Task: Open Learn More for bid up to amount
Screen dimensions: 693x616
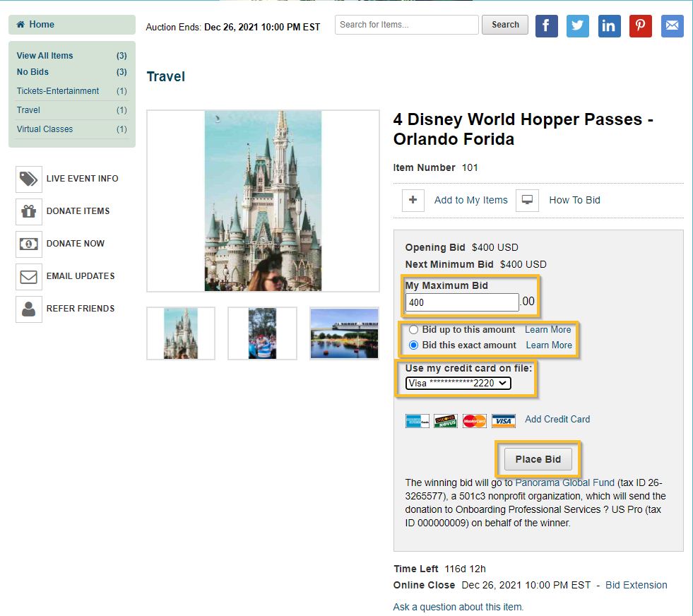Action: (x=547, y=330)
